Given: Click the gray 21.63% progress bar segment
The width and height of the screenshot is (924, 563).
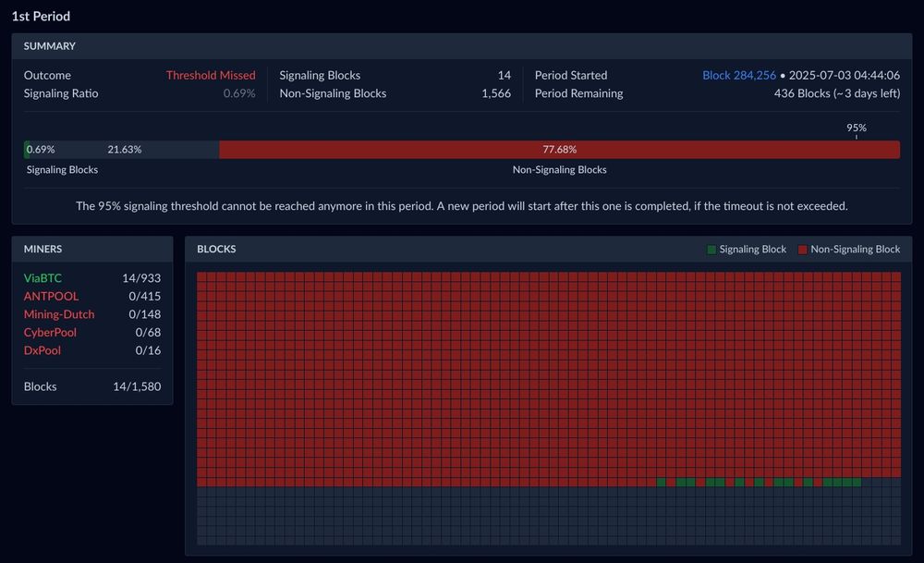Looking at the screenshot, I should 125,149.
